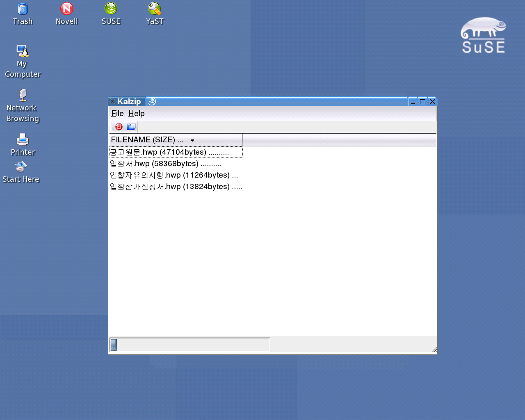Open Network Browsing desktop icon
Image resolution: width=525 pixels, height=420 pixels.
point(23,96)
